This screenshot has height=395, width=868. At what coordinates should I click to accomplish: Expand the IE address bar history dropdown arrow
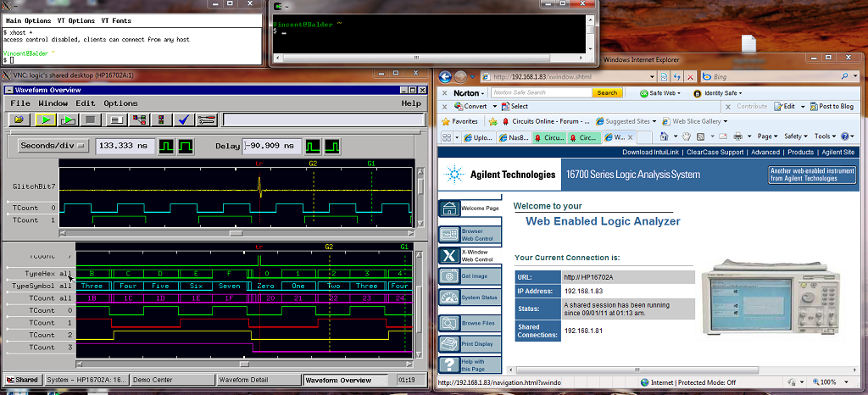(652, 77)
